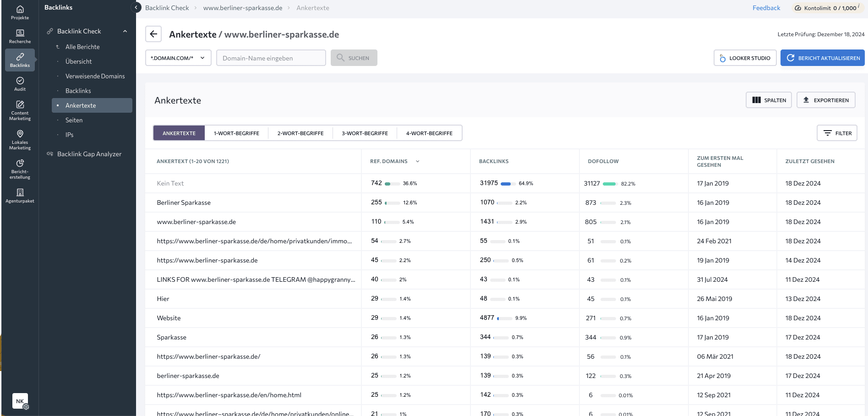Open the Audit sidebar section

(20, 84)
